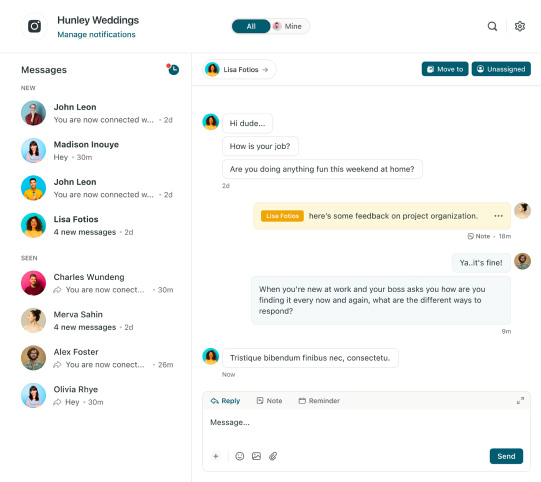Open the Move to dropdown

tap(445, 69)
